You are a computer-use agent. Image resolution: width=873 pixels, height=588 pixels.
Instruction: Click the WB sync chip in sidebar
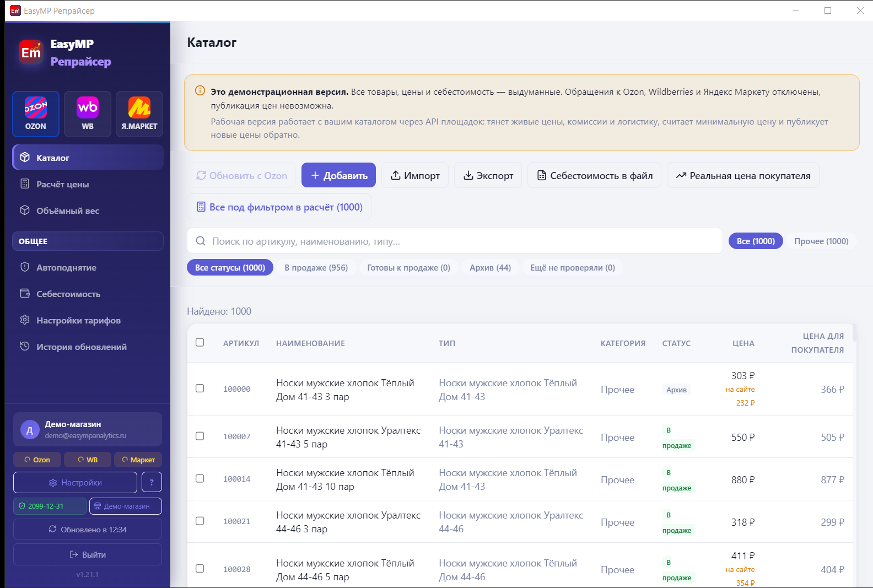(x=88, y=460)
